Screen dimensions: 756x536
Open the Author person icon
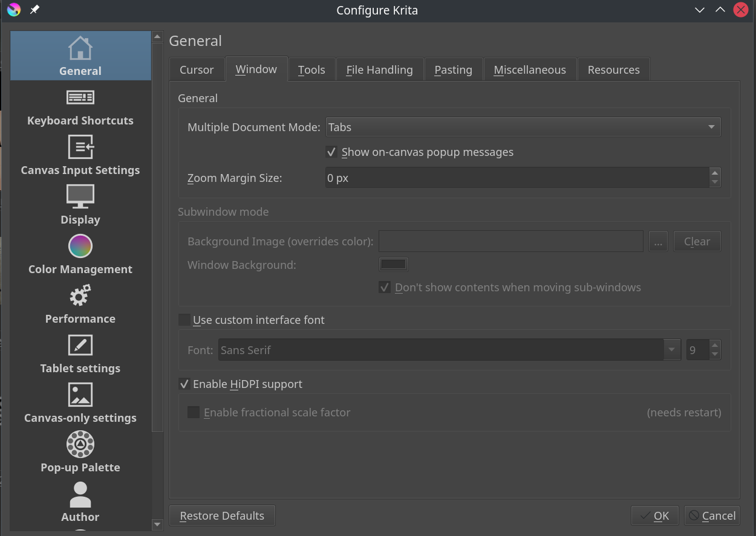[80, 494]
